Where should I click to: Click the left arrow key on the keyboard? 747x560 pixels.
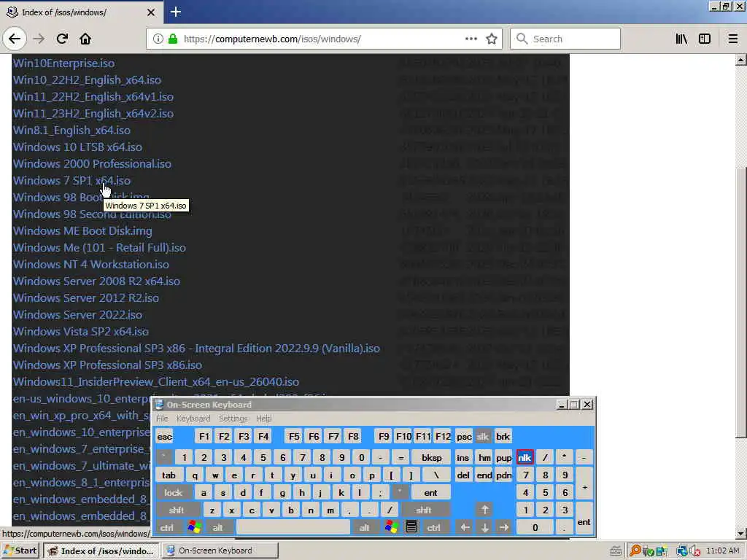click(x=465, y=527)
